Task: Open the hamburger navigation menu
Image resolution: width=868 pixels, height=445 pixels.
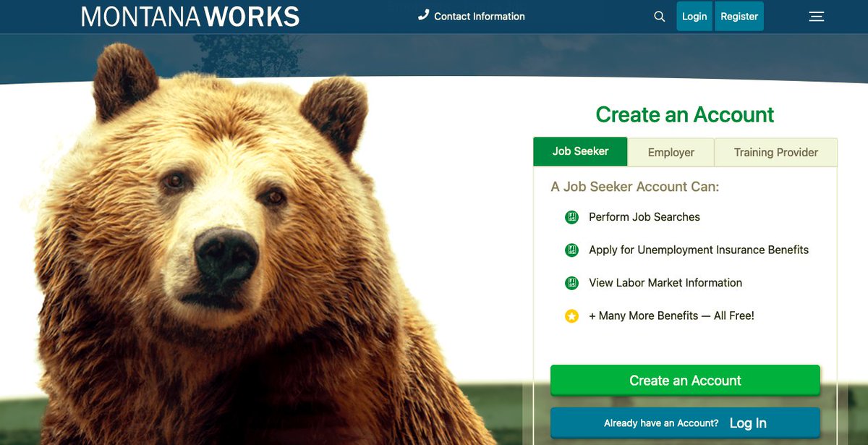Action: [816, 16]
